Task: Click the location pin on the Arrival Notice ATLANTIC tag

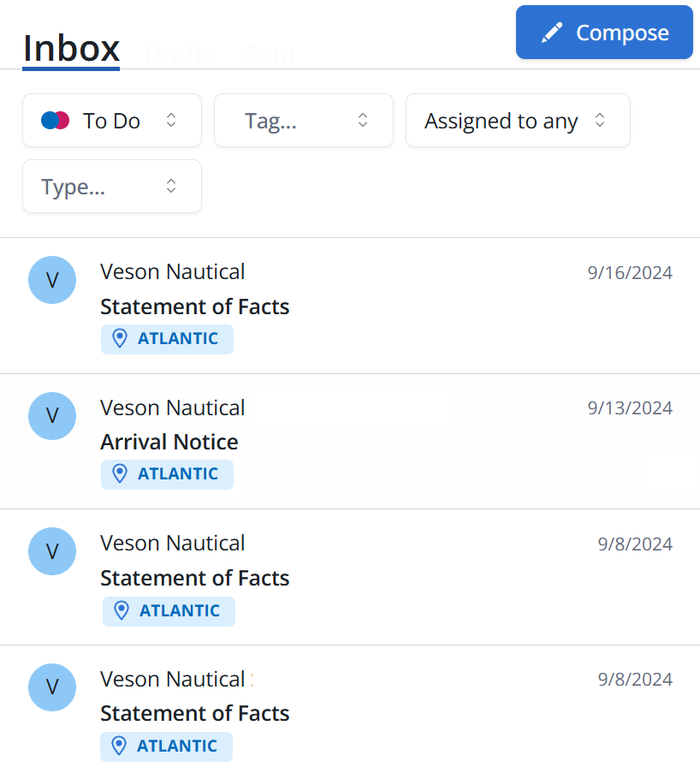Action: 120,474
